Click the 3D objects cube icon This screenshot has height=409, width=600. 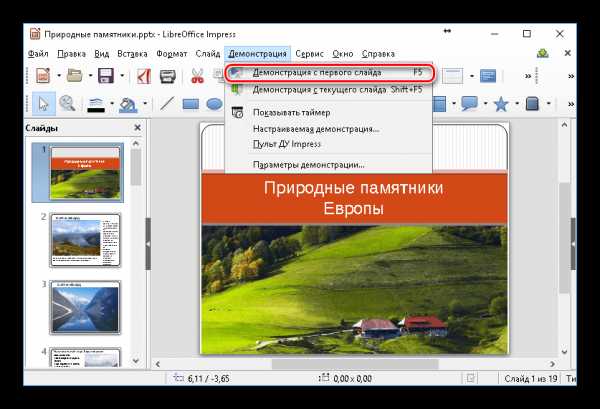click(x=532, y=103)
